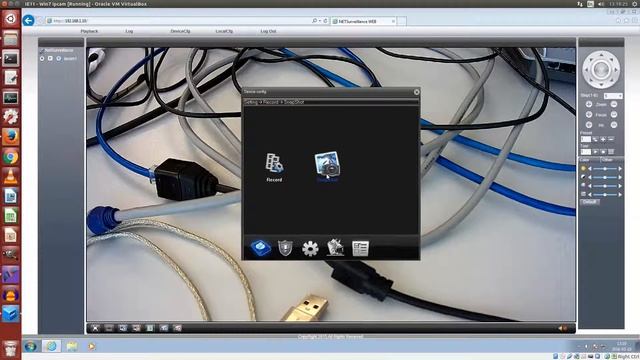The width and height of the screenshot is (640, 360).
Task: Click the PTZ left arrow
Action: (586, 70)
